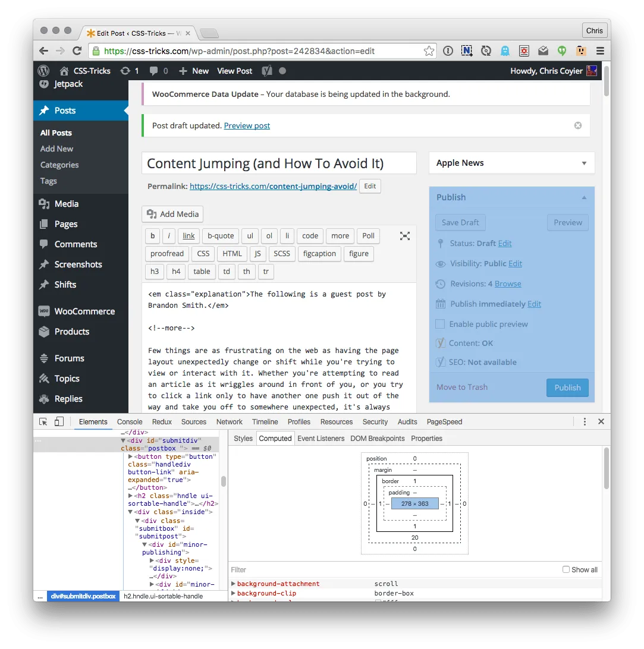This screenshot has width=644, height=649.
Task: Bookmark this page with the star icon
Action: pyautogui.click(x=429, y=51)
